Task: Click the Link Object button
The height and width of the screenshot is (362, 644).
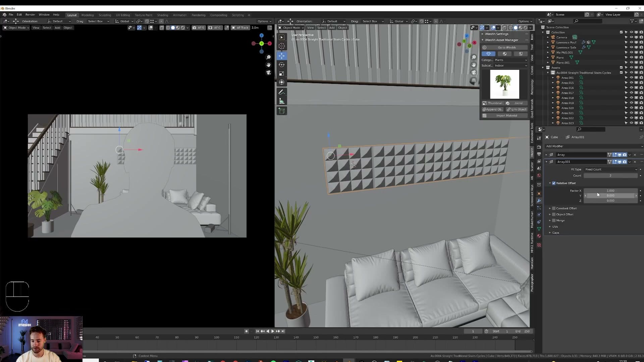Action: coord(517,109)
